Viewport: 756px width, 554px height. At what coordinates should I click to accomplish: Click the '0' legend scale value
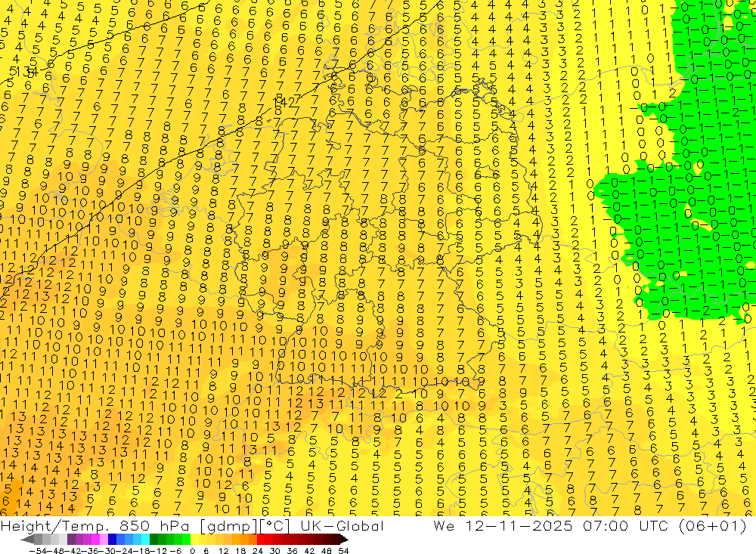[192, 551]
